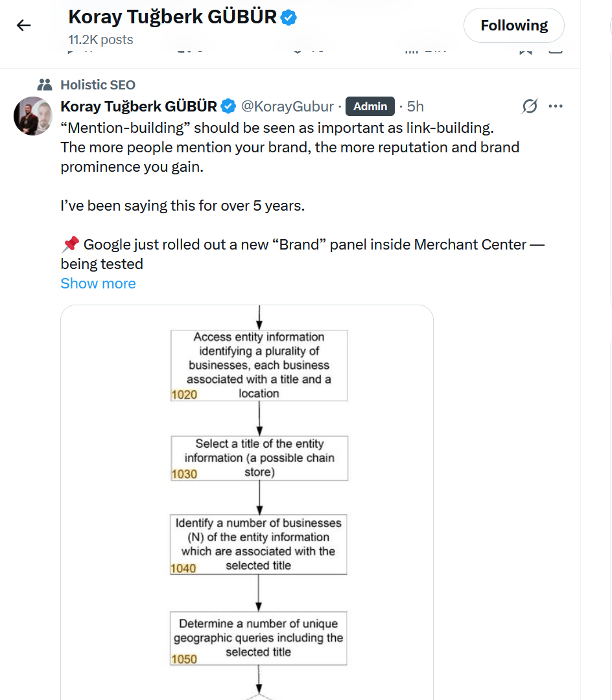Click verified badge beside post author name
Image resolution: width=612 pixels, height=700 pixels.
coord(229,106)
